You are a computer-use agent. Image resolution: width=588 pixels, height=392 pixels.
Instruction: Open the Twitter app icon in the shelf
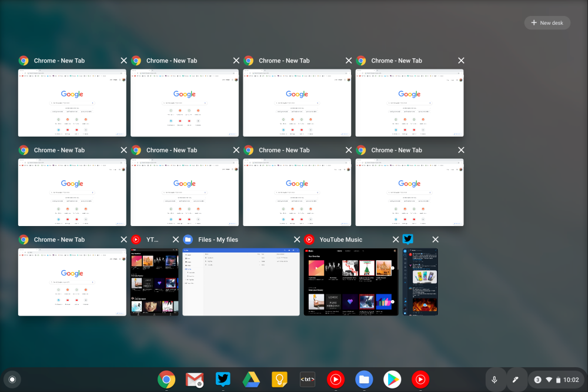coord(223,380)
